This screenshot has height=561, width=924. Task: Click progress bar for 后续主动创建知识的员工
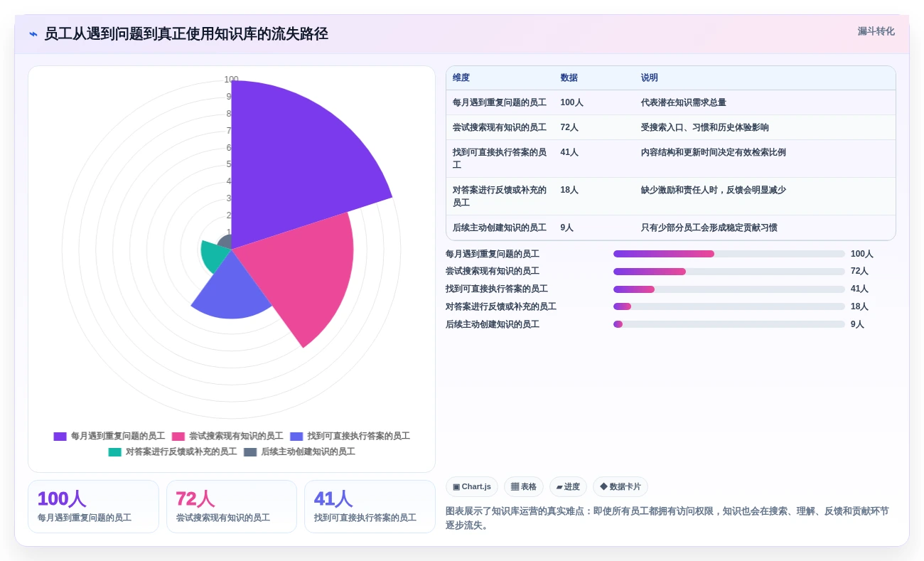coord(729,324)
